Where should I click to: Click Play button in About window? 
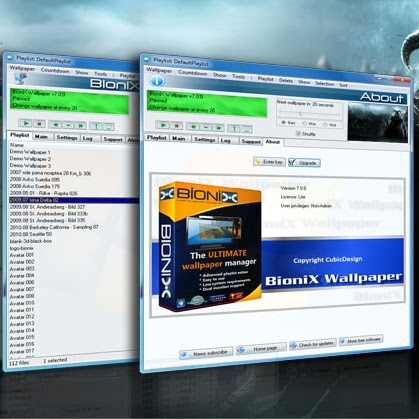tap(163, 125)
